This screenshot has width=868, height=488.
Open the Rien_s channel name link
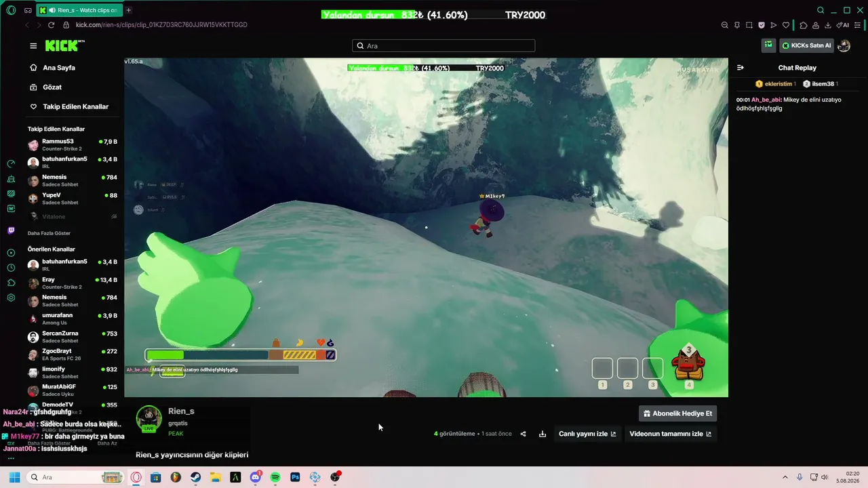coord(181,411)
